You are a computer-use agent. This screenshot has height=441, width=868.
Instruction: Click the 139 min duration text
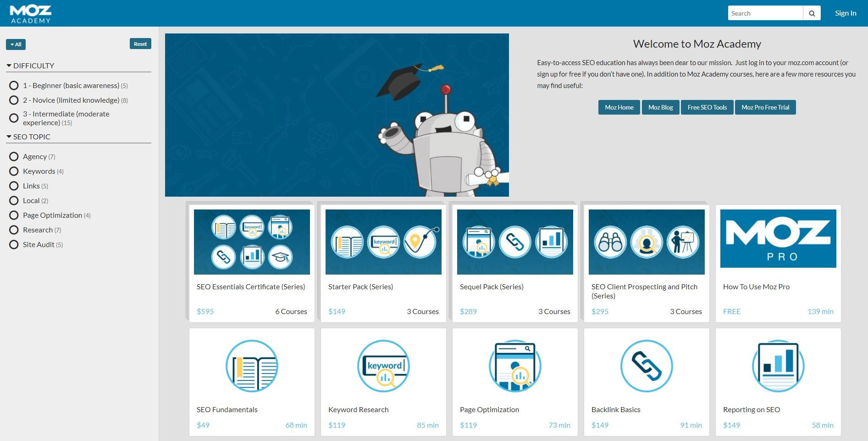coord(820,312)
